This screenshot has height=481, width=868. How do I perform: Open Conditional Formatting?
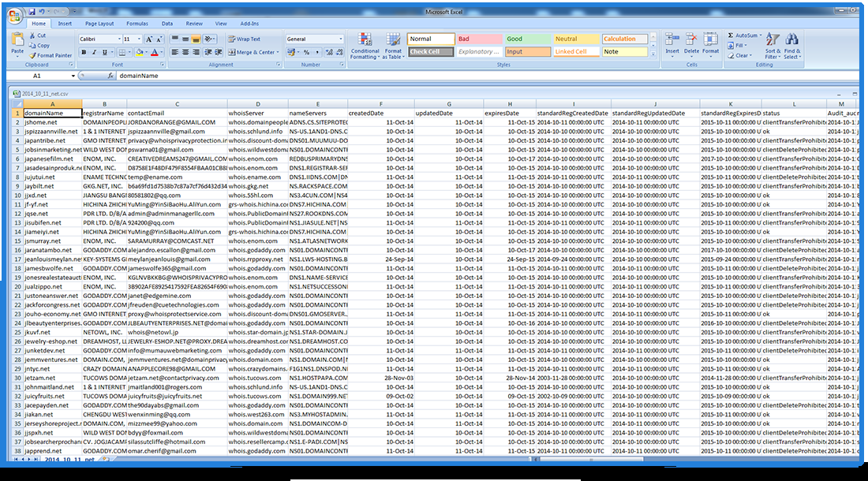364,45
